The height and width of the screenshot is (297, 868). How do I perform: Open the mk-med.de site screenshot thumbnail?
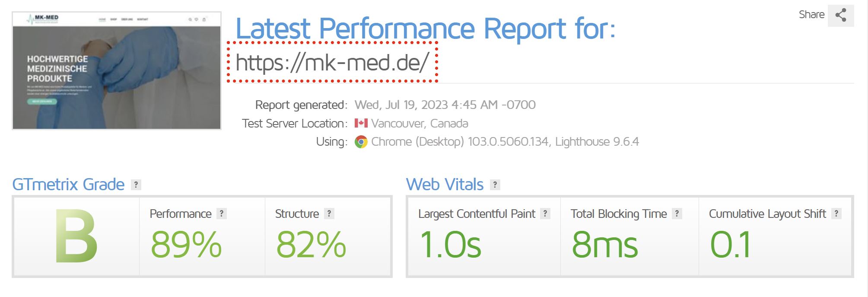point(117,71)
